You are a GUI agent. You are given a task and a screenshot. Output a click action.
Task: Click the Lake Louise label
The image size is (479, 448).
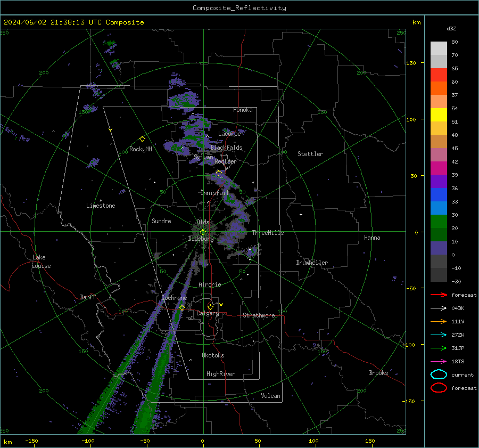tap(41, 262)
